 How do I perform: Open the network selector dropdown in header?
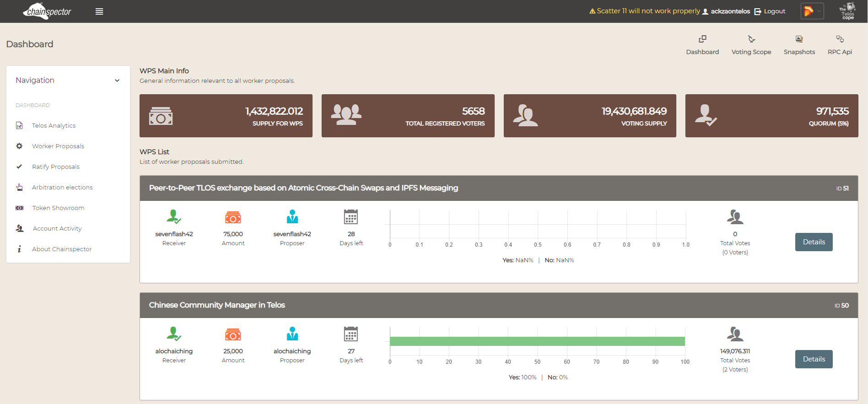coord(812,11)
